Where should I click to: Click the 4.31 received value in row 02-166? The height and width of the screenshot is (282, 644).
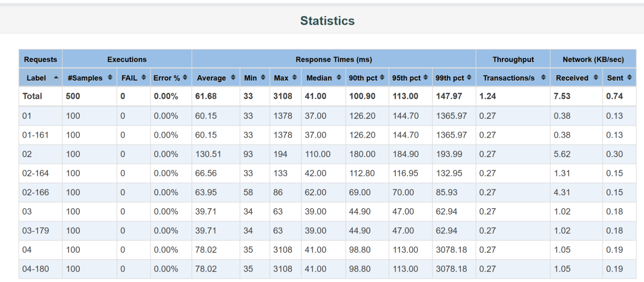pos(562,192)
